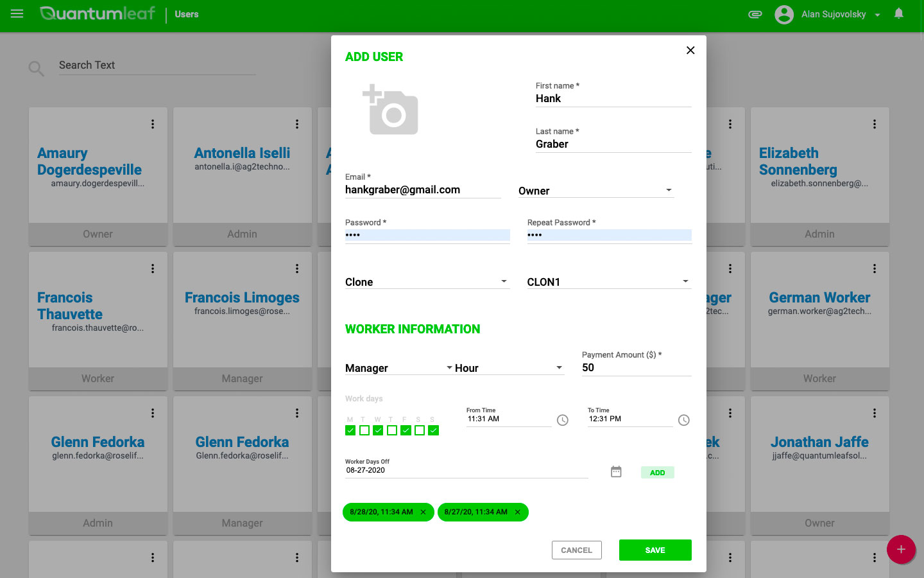This screenshot has width=924, height=578.
Task: Open options menu on Glenn Fedorka Admin card
Action: pyautogui.click(x=153, y=413)
